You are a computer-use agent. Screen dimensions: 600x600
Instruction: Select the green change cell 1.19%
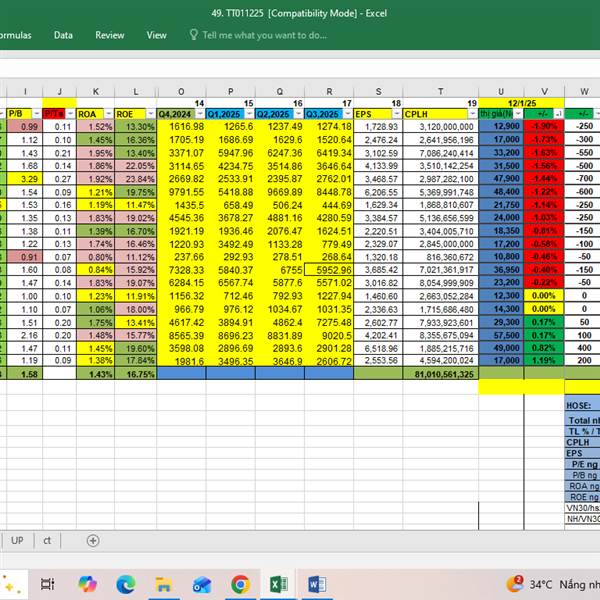[544, 360]
